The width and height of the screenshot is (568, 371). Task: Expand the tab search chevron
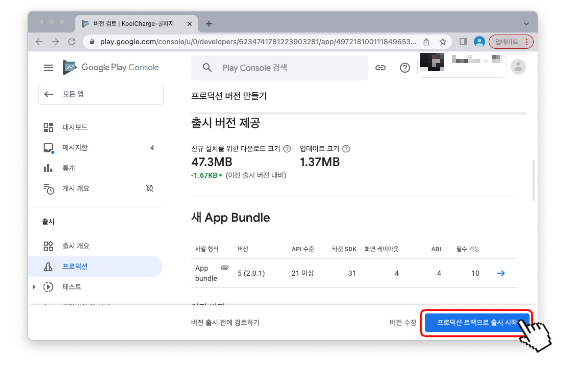tap(526, 24)
